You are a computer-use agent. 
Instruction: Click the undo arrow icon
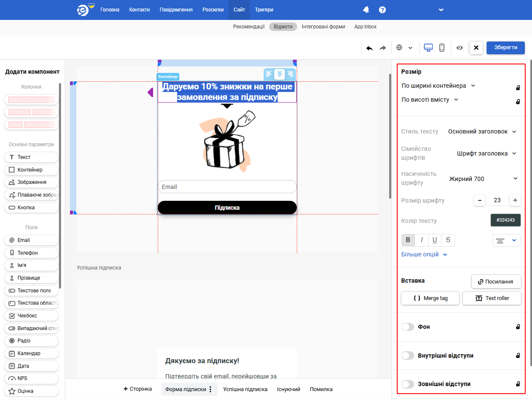370,48
